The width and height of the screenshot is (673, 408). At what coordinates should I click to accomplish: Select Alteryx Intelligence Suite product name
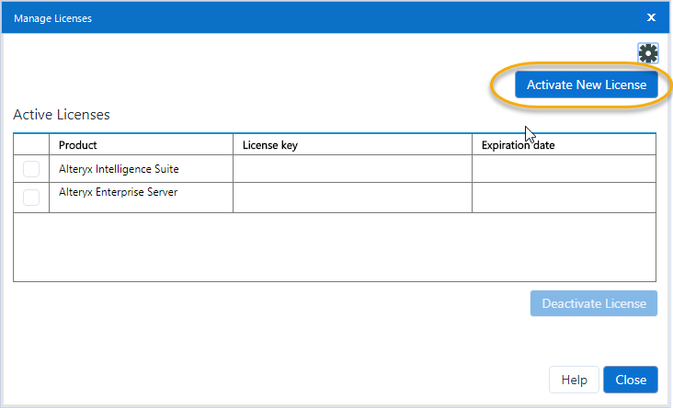click(119, 169)
